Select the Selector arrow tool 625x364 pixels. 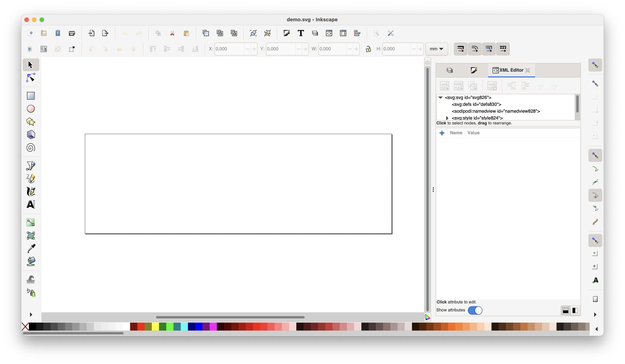(x=30, y=65)
